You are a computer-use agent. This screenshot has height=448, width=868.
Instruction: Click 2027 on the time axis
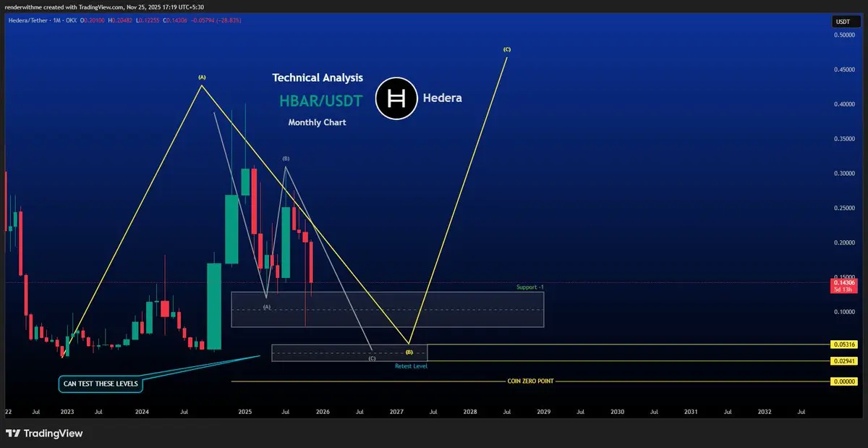click(396, 411)
